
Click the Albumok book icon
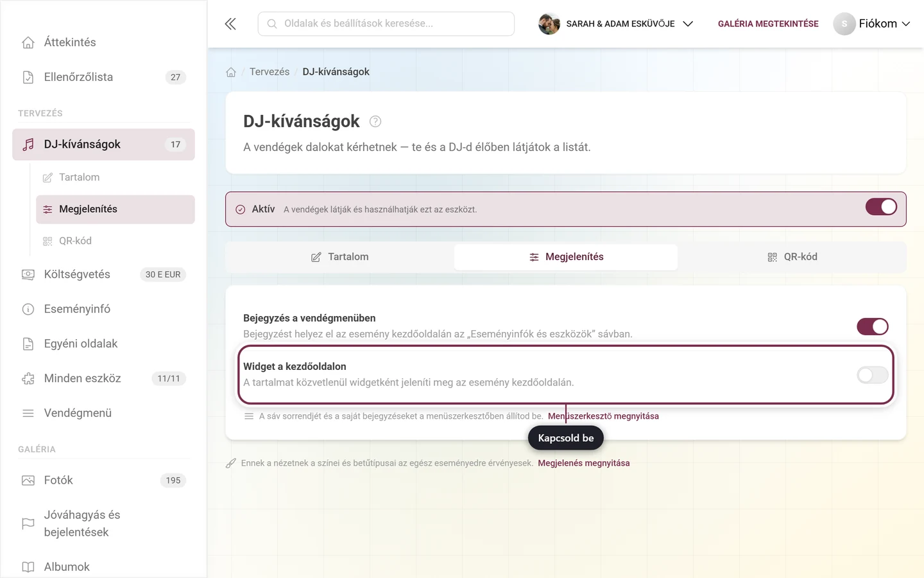28,567
